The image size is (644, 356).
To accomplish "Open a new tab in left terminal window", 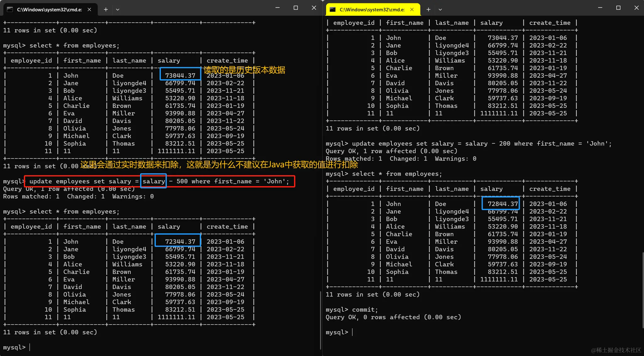I will click(x=106, y=9).
